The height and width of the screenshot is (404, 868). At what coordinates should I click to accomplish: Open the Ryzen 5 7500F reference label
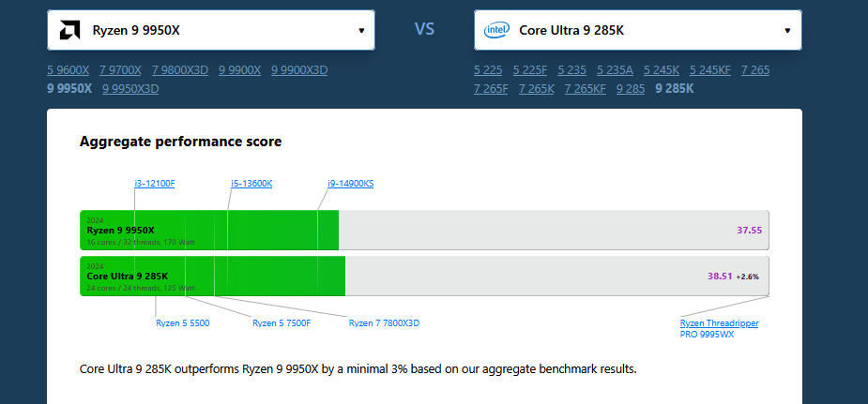coord(282,323)
